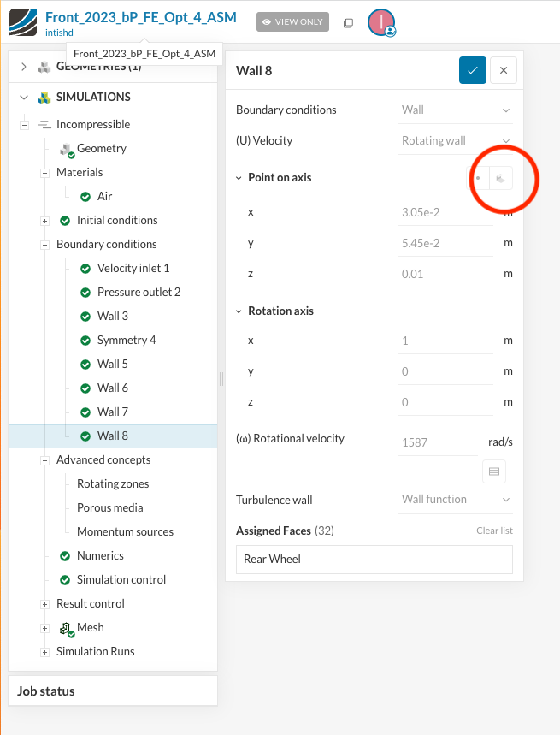
Task: Click the Clear list link
Action: coord(494,531)
